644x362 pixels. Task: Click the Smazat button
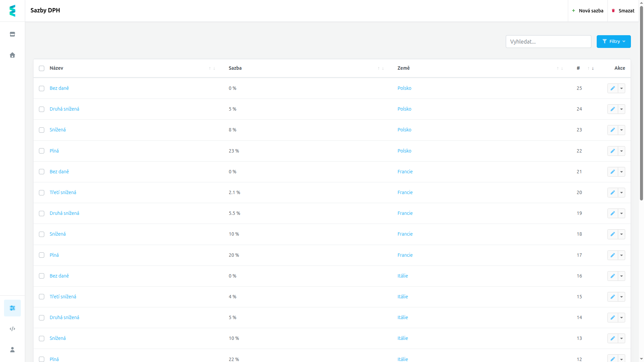tap(623, 11)
